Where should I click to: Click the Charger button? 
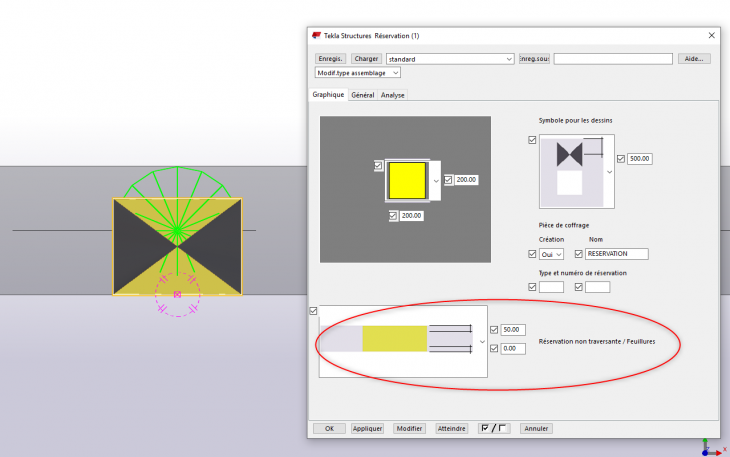tap(366, 59)
